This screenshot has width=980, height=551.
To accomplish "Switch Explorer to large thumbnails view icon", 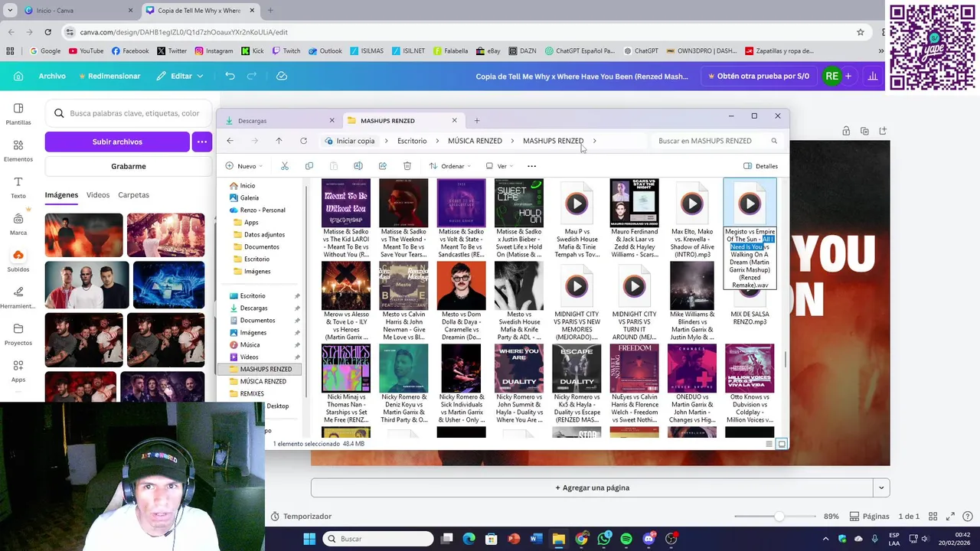I will [x=782, y=444].
